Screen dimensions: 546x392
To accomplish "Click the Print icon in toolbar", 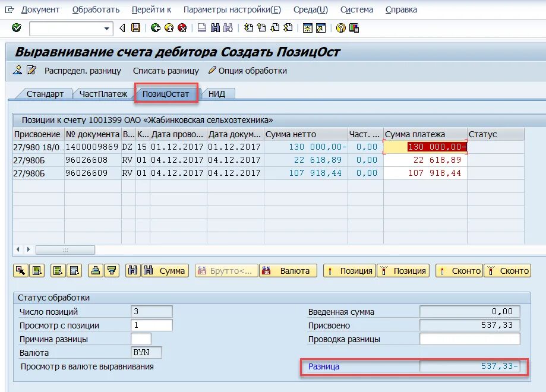I will pyautogui.click(x=202, y=28).
